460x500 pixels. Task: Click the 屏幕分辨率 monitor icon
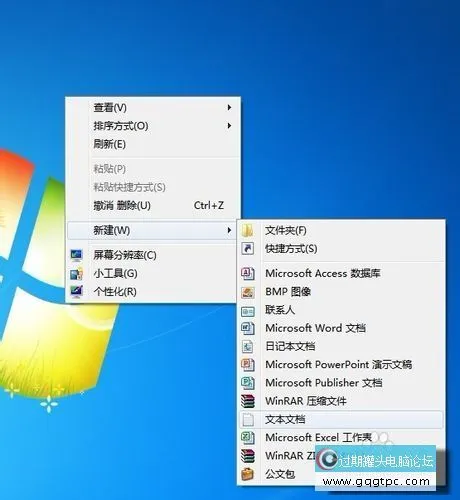click(x=76, y=255)
